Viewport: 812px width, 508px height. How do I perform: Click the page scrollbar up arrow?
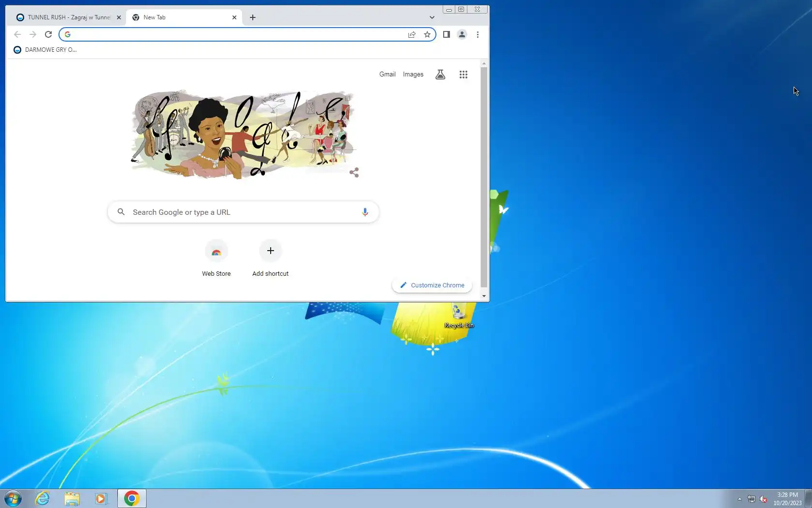[484, 64]
